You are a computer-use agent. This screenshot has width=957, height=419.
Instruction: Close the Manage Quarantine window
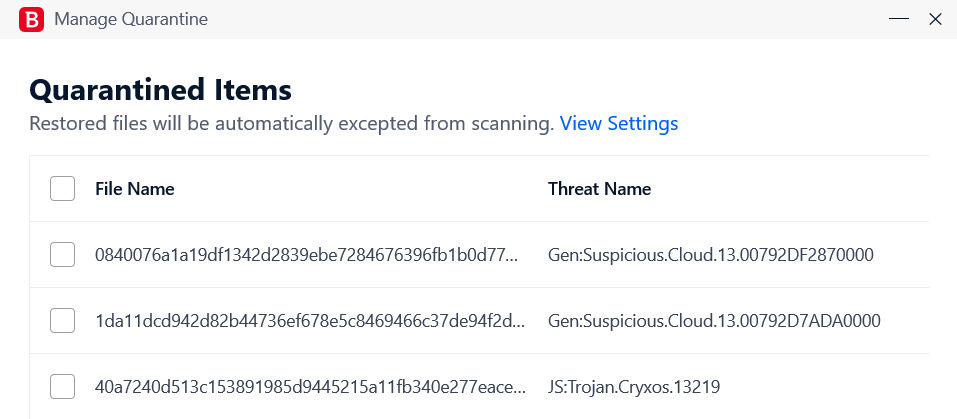pos(935,20)
